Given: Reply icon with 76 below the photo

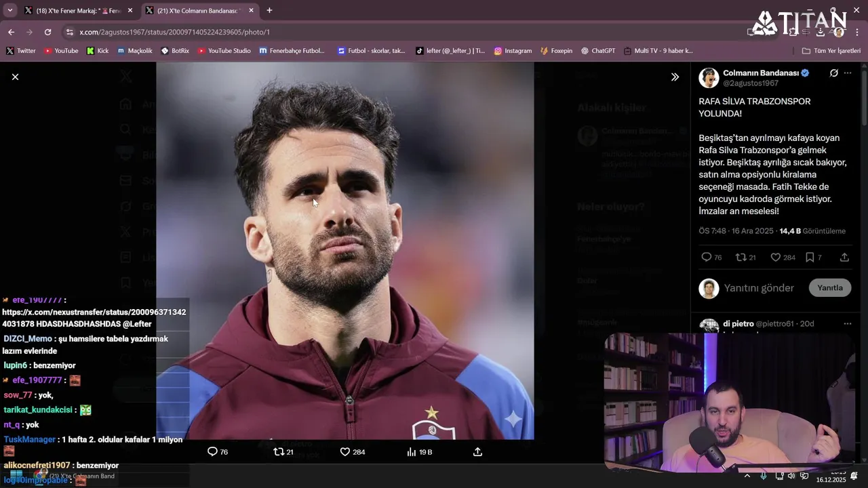Looking at the screenshot, I should click(x=217, y=452).
